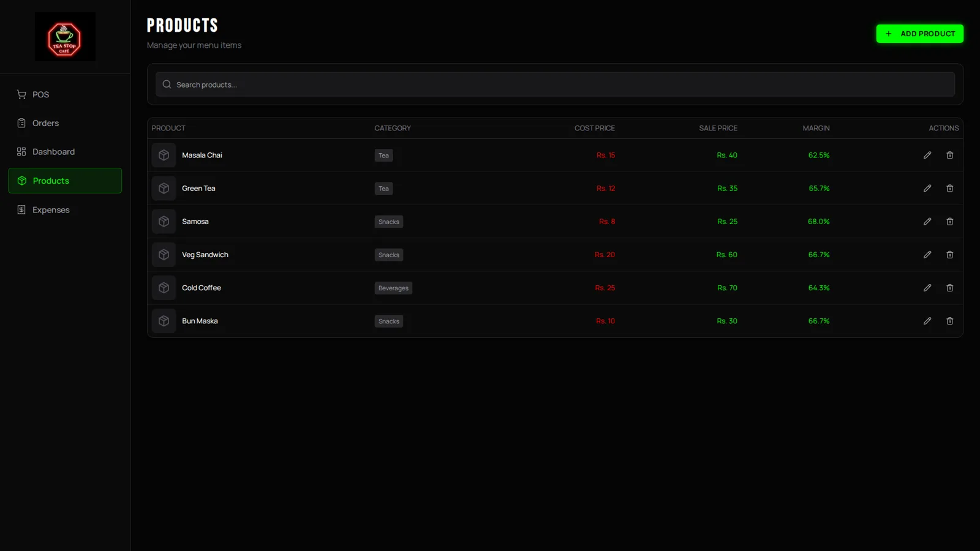The height and width of the screenshot is (551, 980).
Task: Open the Dashboard section
Action: coord(65,152)
